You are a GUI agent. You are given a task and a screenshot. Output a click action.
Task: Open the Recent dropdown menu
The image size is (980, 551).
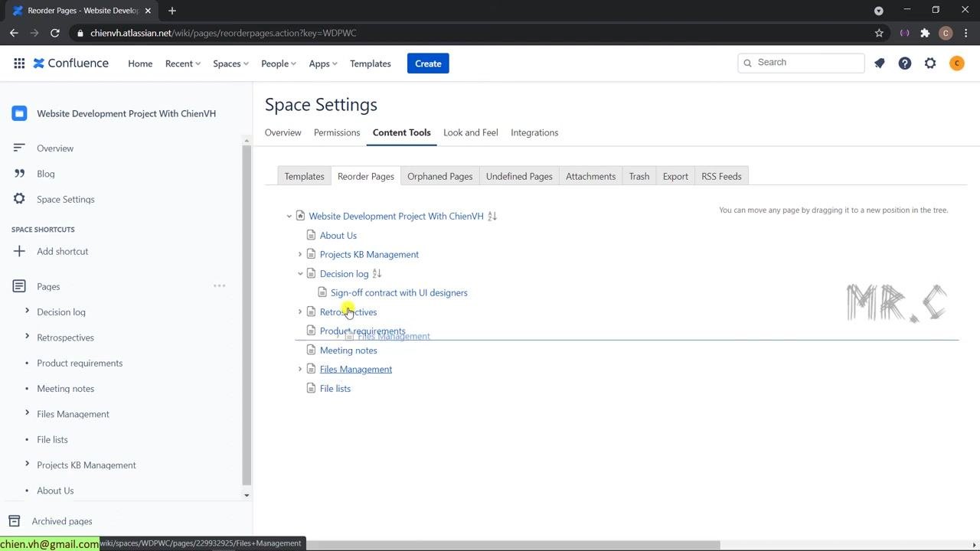[183, 64]
